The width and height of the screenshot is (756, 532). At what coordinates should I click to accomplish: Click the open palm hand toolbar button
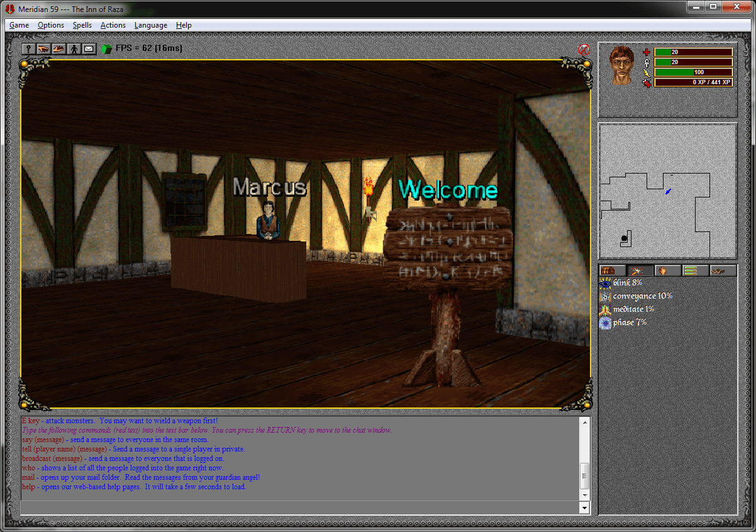pos(59,48)
